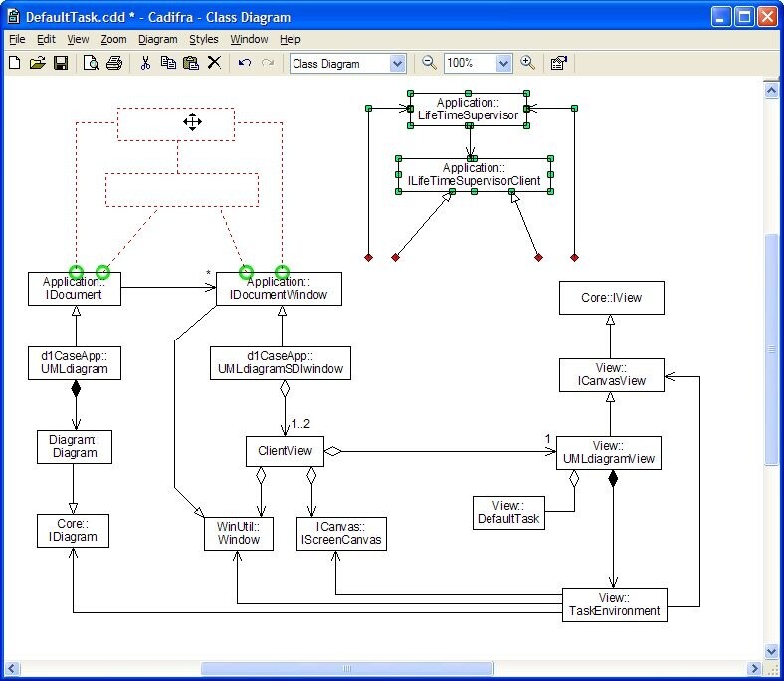This screenshot has height=681, width=784.
Task: Select the d1CaseApp::UMLdiagram class box
Action: coord(75,362)
